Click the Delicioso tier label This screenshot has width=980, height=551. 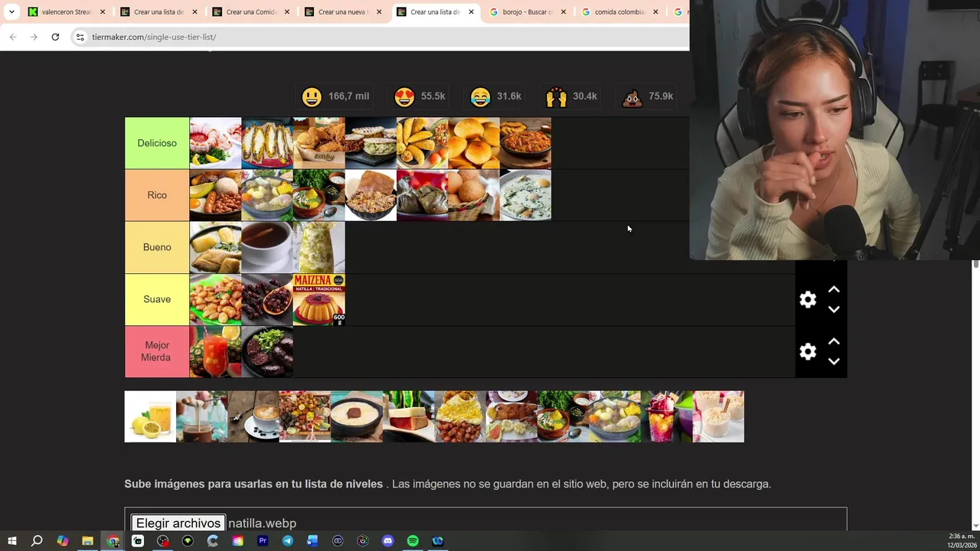[x=157, y=143]
